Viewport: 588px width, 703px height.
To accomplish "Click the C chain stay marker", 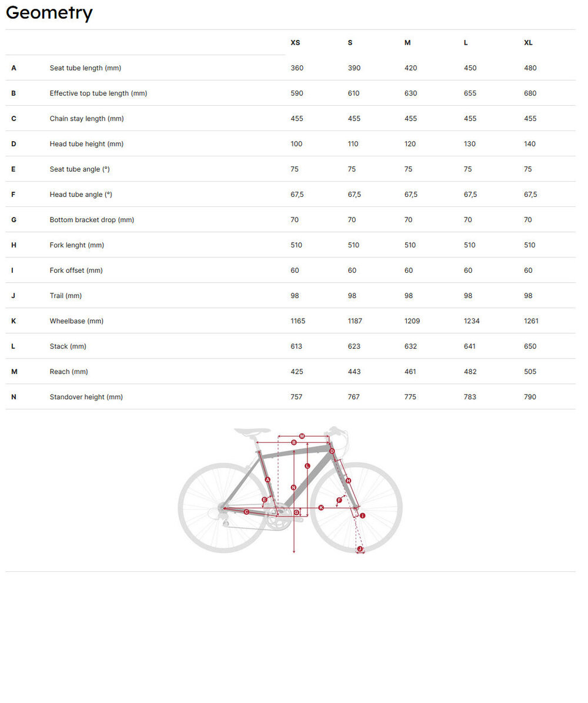I will tap(246, 512).
